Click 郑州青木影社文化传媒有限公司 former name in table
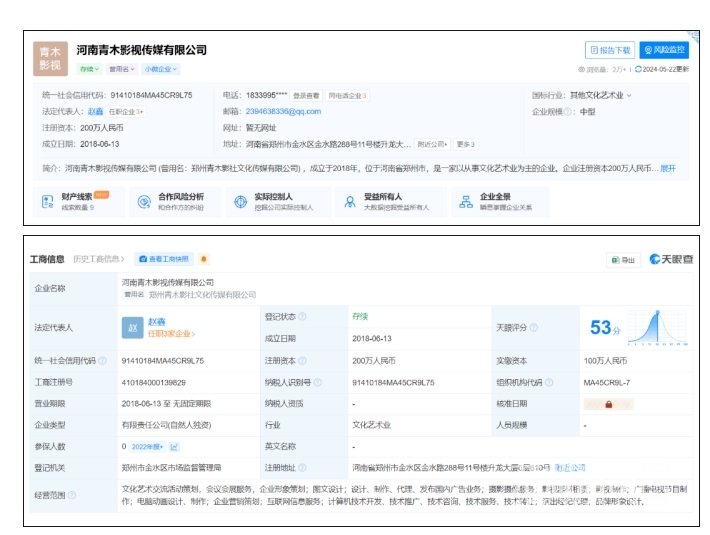Viewport: 710px width, 535px height. pyautogui.click(x=202, y=295)
